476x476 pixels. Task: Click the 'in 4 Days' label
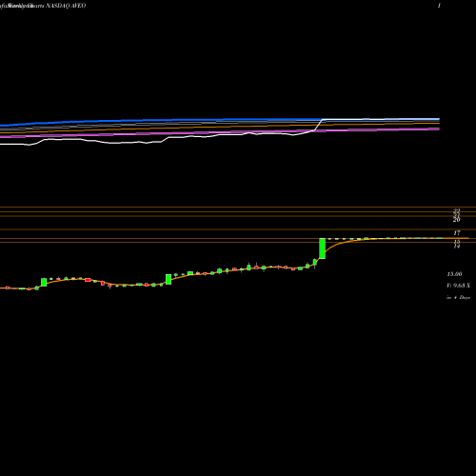click(458, 298)
